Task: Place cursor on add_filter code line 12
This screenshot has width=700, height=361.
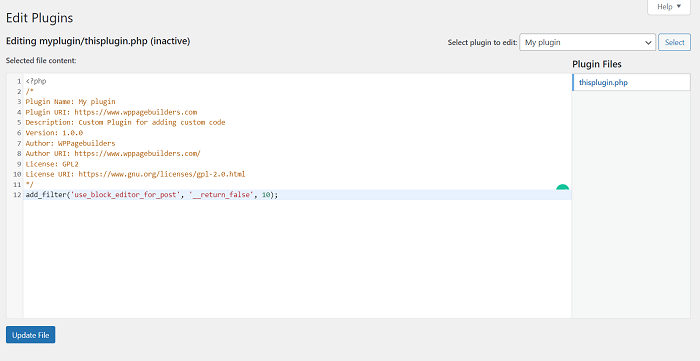Action: [x=152, y=195]
